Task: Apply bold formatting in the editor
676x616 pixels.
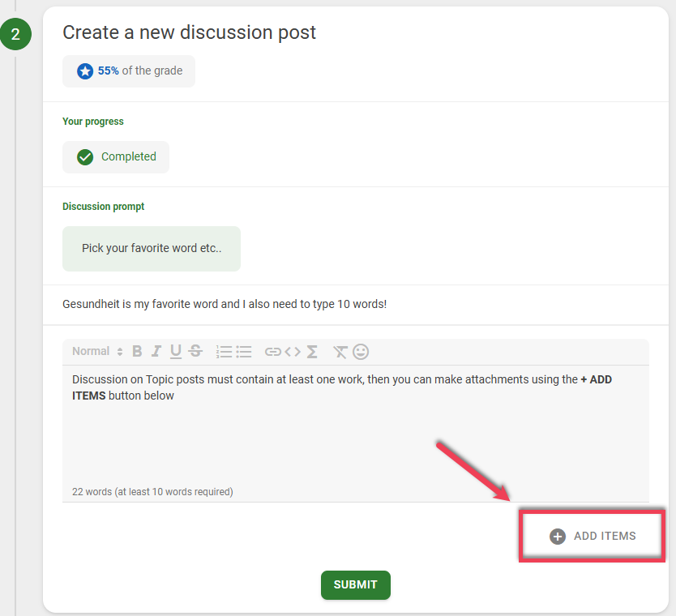Action: [x=136, y=351]
